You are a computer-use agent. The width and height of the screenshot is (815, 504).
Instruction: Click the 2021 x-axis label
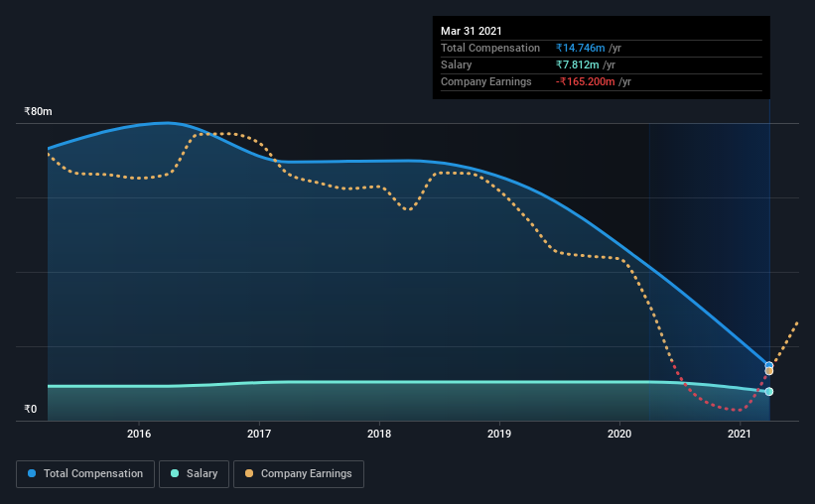coord(740,434)
